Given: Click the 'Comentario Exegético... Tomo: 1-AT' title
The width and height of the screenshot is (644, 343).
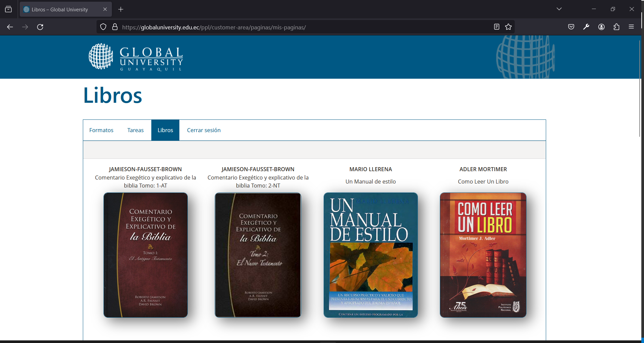Looking at the screenshot, I should coord(146,182).
